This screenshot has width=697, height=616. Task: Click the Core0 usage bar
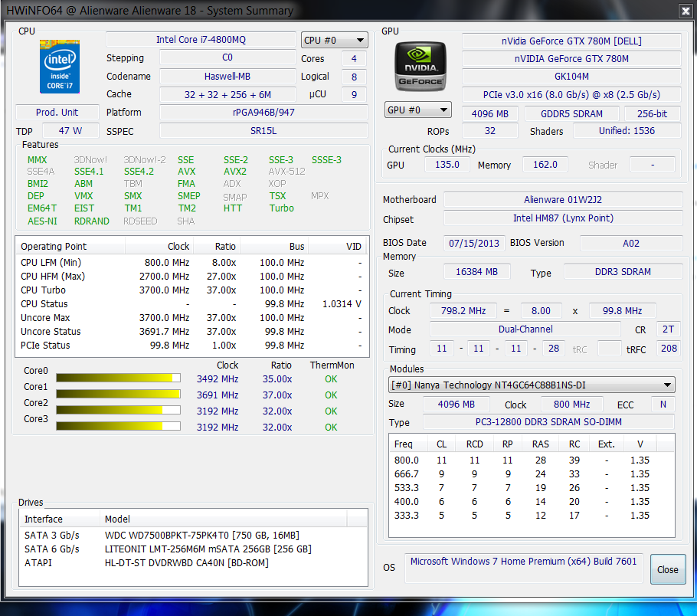(118, 378)
